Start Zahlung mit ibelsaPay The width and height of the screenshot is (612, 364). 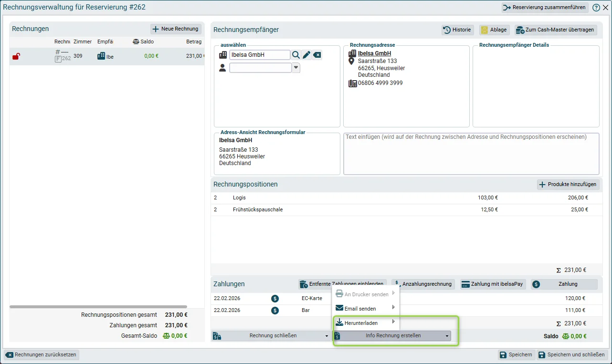pos(493,284)
